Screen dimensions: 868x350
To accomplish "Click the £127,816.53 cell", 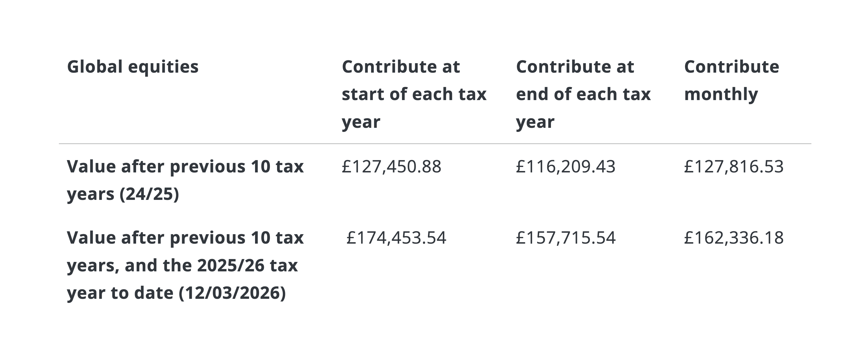I will [x=734, y=166].
